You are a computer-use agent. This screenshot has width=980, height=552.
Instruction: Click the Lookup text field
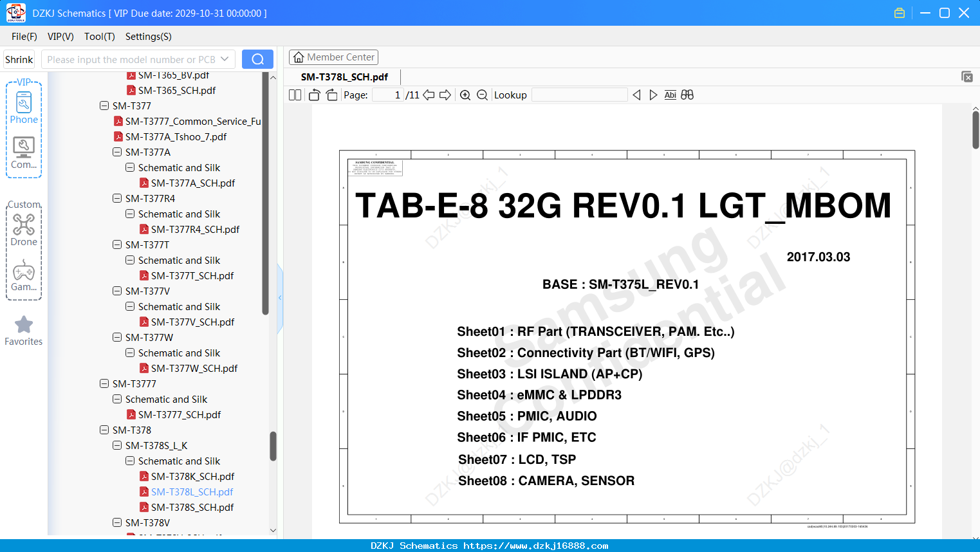point(580,95)
